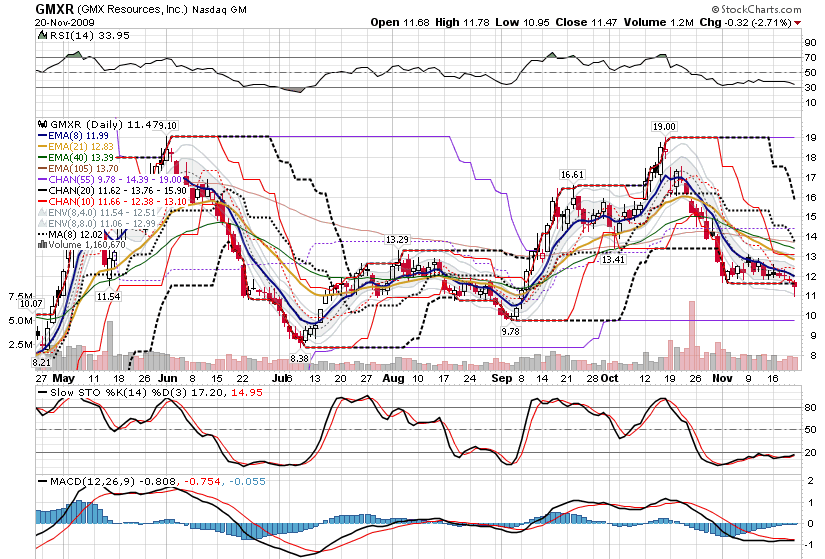Click the Open 11.68 value
825x559 pixels.
click(400, 23)
